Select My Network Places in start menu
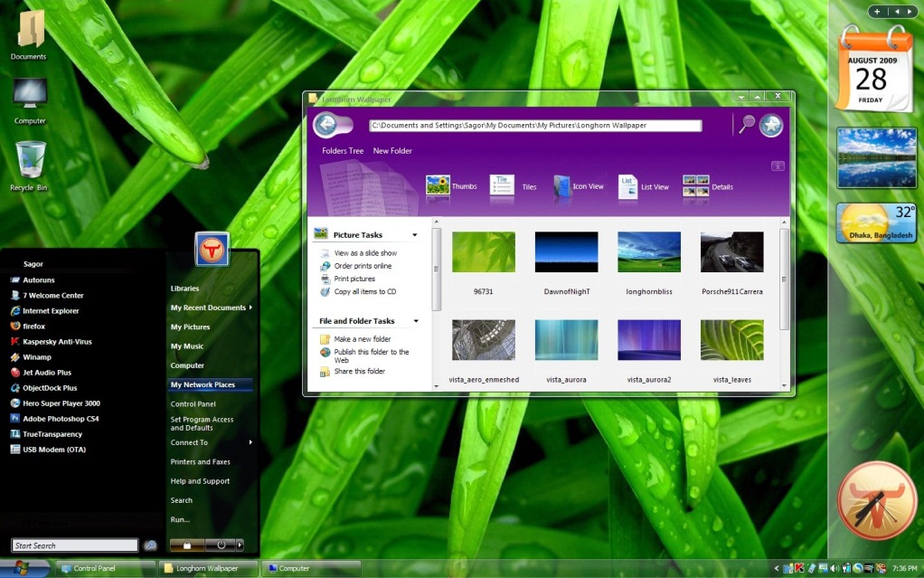The height and width of the screenshot is (578, 924). [x=211, y=384]
